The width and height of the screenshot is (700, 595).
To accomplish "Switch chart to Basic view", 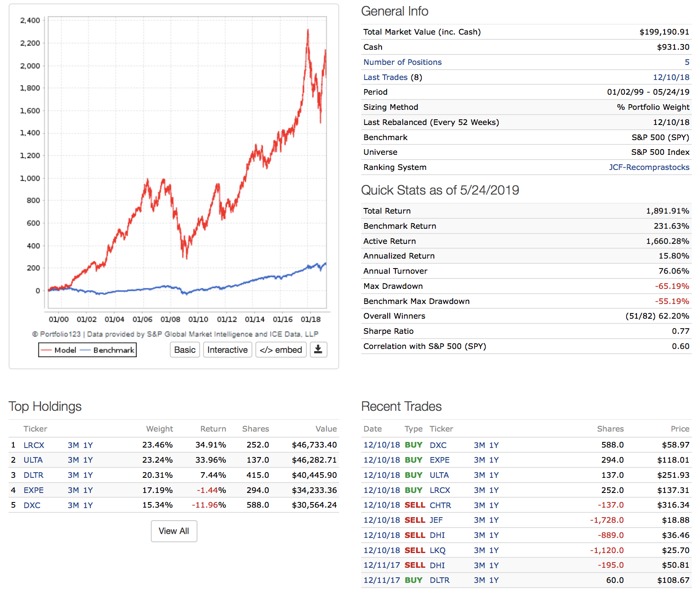I will pyautogui.click(x=185, y=350).
